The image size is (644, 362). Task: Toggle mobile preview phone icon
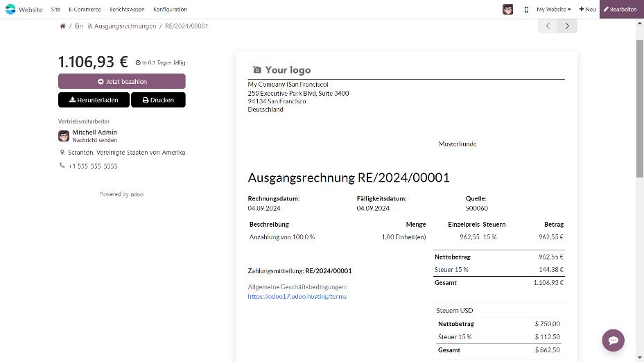[x=526, y=10]
